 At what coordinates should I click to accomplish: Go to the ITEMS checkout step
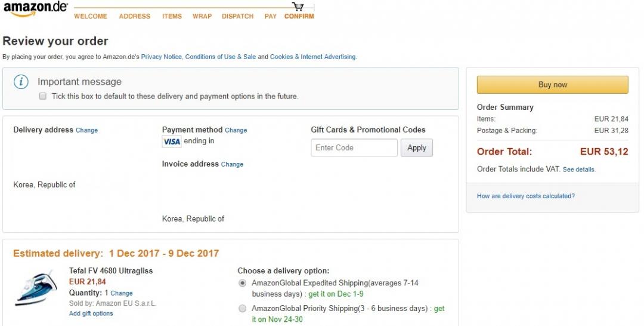click(x=172, y=16)
